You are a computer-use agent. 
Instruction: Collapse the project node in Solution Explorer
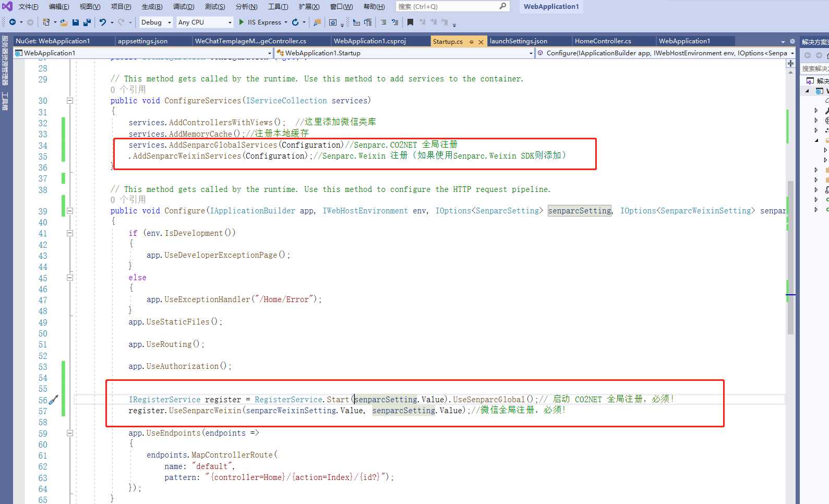click(x=808, y=91)
